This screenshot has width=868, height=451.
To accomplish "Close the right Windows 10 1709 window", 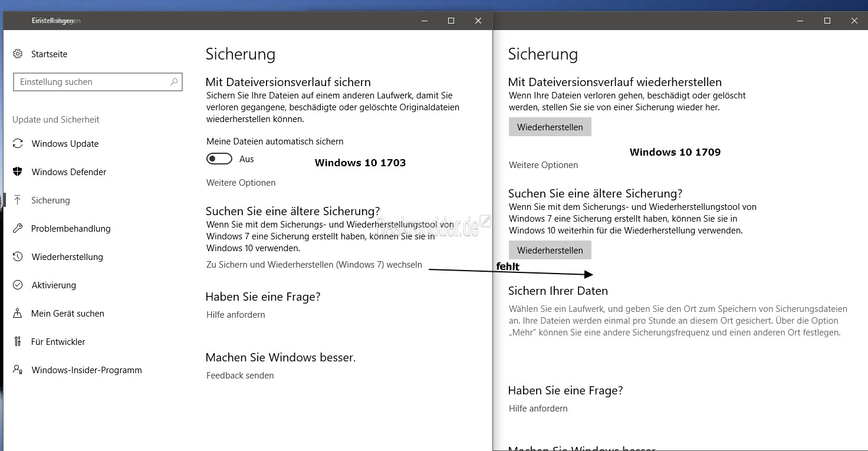I will [x=854, y=21].
